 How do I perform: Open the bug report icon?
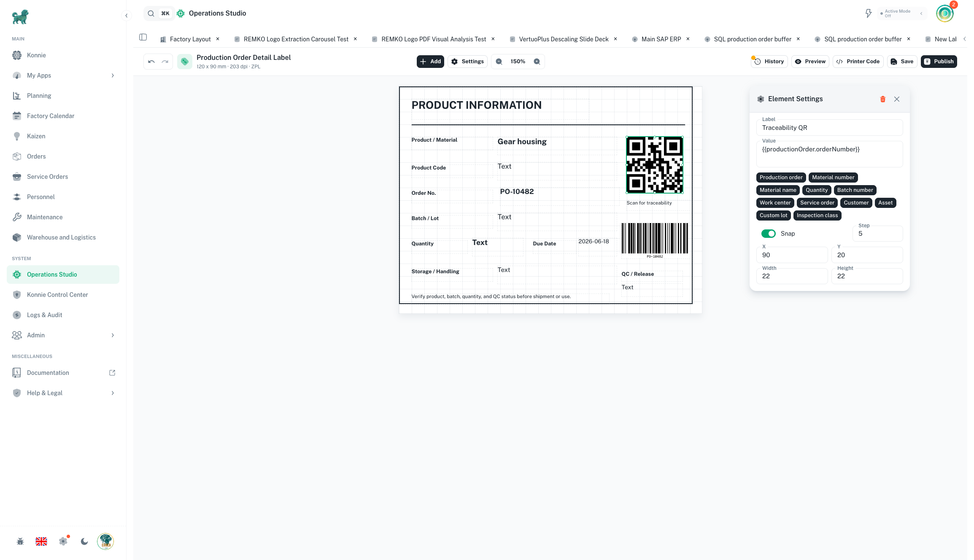tap(20, 541)
